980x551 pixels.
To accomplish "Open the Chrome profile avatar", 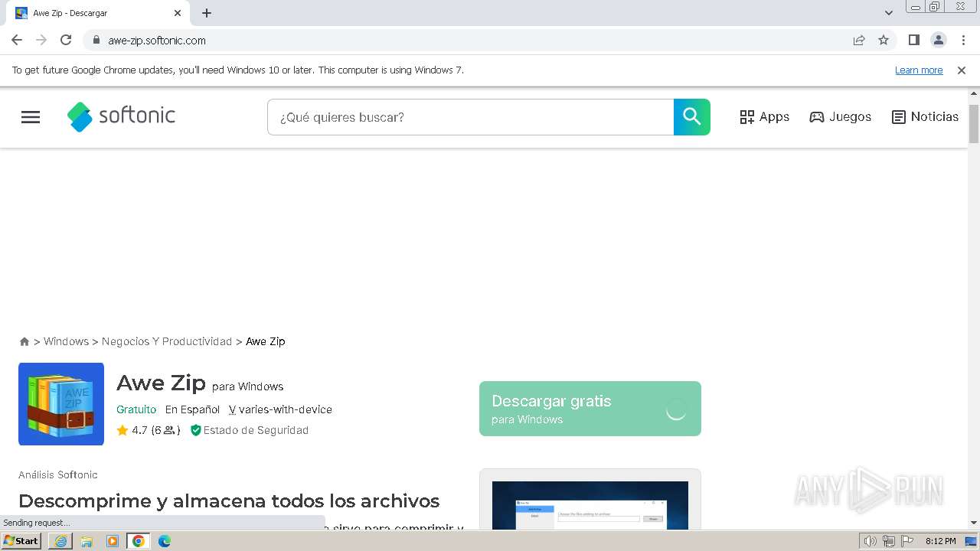I will pyautogui.click(x=939, y=40).
